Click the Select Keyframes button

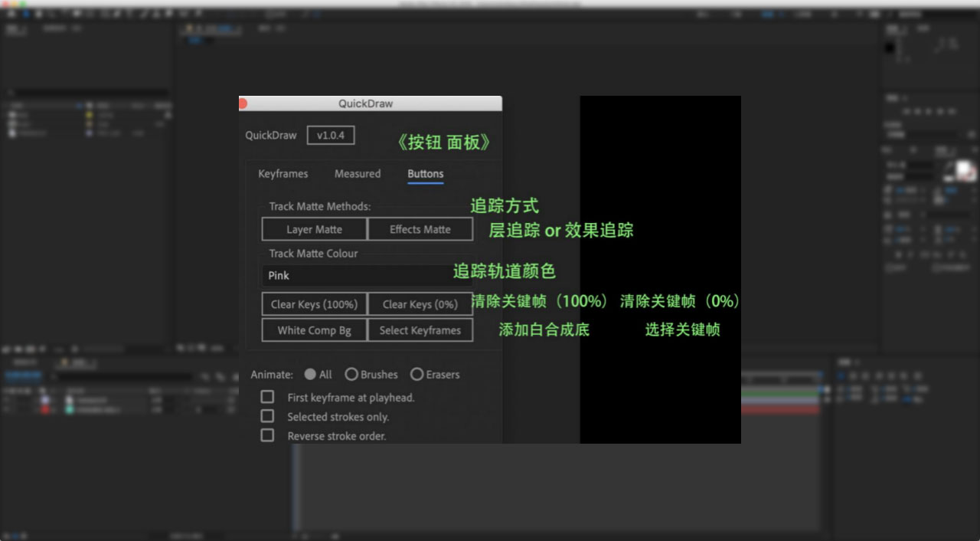pos(420,330)
